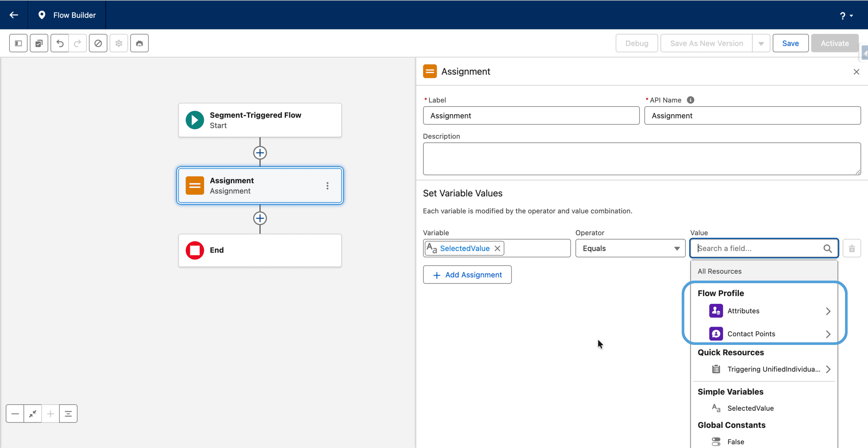Click Add Assignment button

click(467, 275)
